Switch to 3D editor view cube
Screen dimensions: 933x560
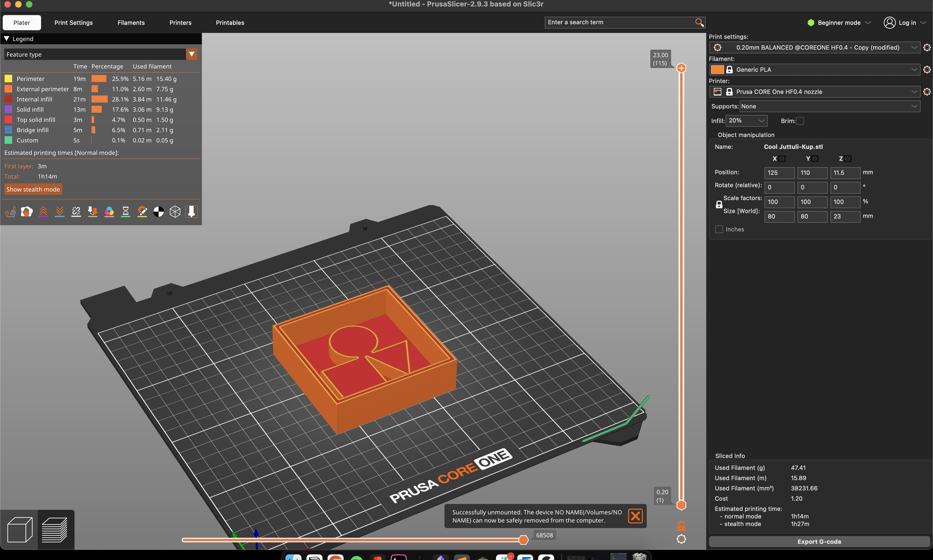20,530
